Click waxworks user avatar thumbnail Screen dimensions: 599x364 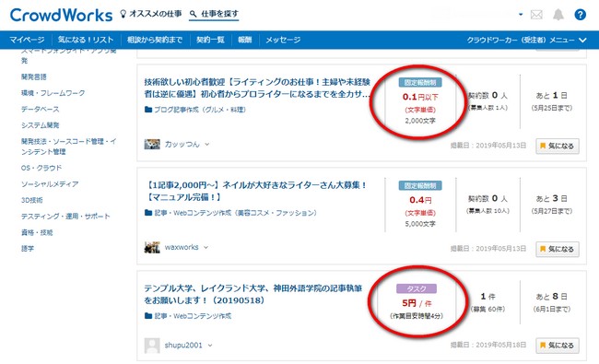tap(152, 247)
